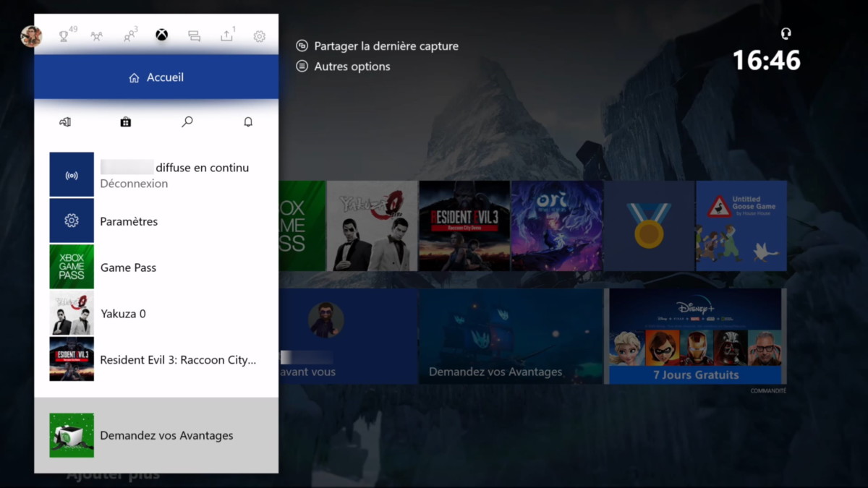Screen dimensions: 868x488
Task: Open Untitled Goose Game tile
Action: tap(741, 226)
